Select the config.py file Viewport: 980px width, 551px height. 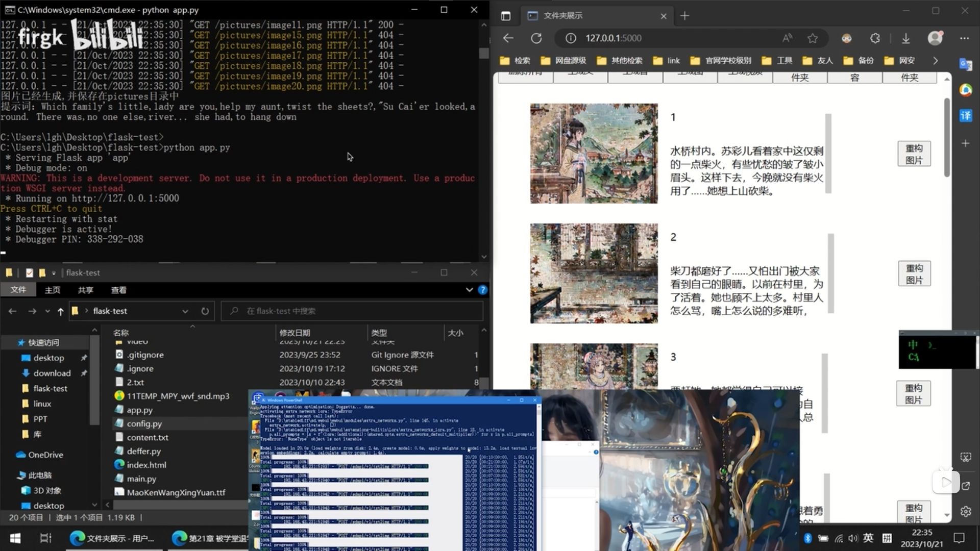(144, 423)
